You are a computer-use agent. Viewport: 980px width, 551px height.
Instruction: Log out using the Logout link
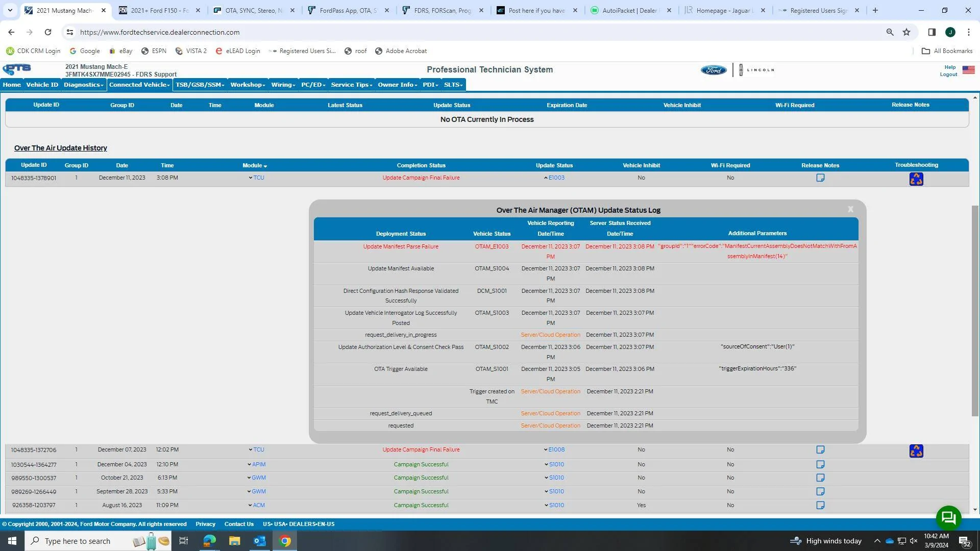[x=948, y=74]
